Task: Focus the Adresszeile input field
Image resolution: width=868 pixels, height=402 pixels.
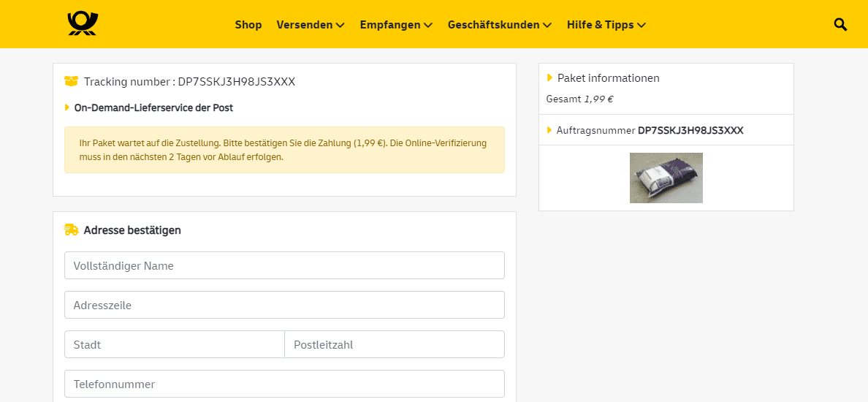Action: click(284, 305)
